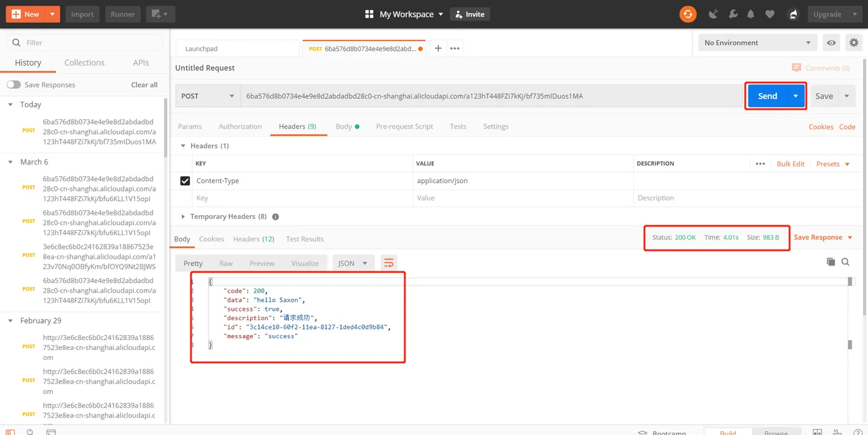Click the heart icon in top bar
The image size is (868, 435).
point(769,14)
